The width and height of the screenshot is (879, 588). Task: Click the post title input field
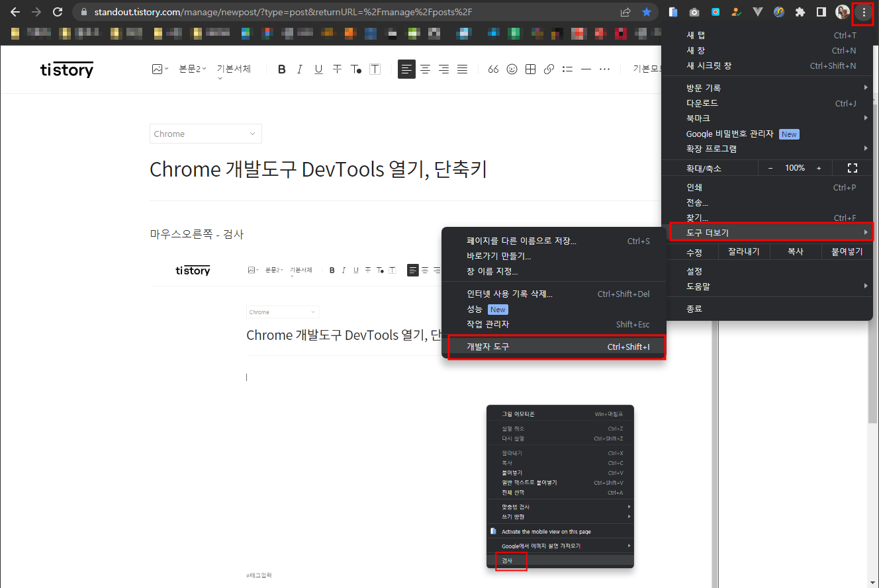[x=318, y=169]
